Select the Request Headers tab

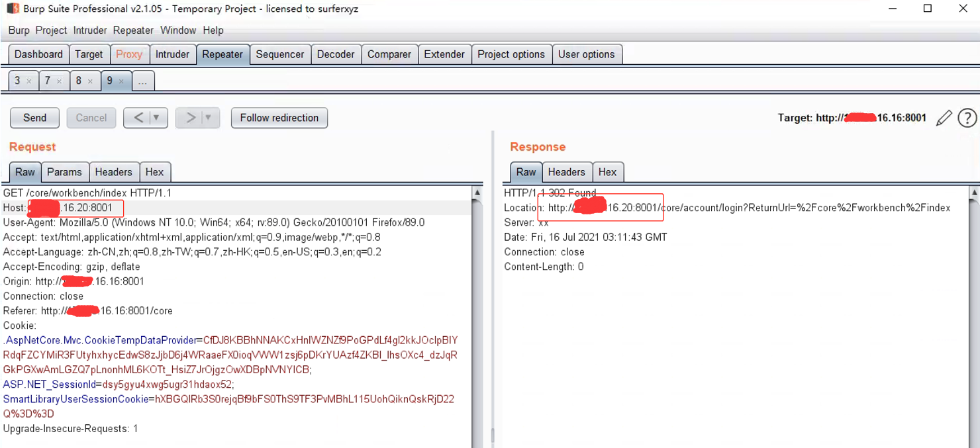tap(114, 172)
